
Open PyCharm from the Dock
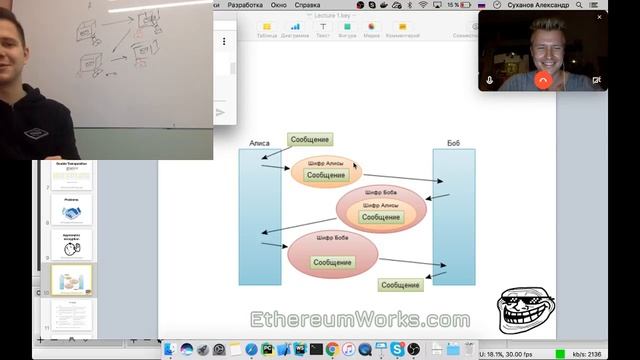268,349
